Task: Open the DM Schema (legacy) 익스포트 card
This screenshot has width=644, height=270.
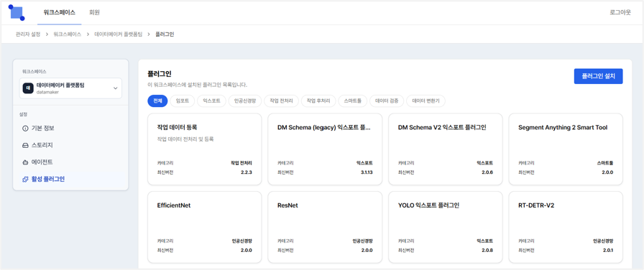Action: coord(325,149)
